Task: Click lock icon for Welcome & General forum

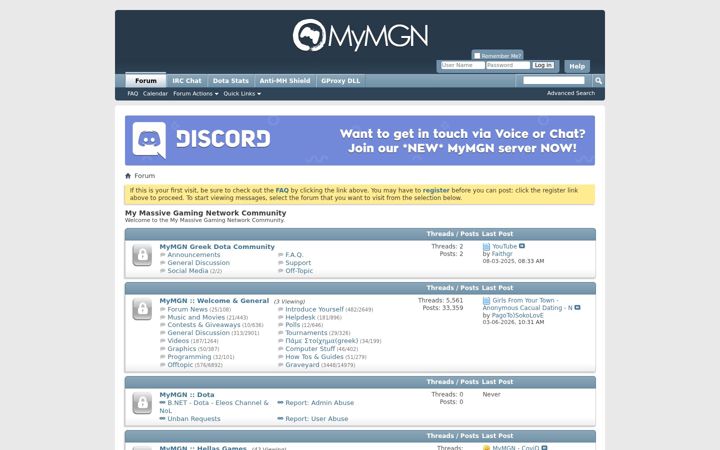Action: [142, 309]
